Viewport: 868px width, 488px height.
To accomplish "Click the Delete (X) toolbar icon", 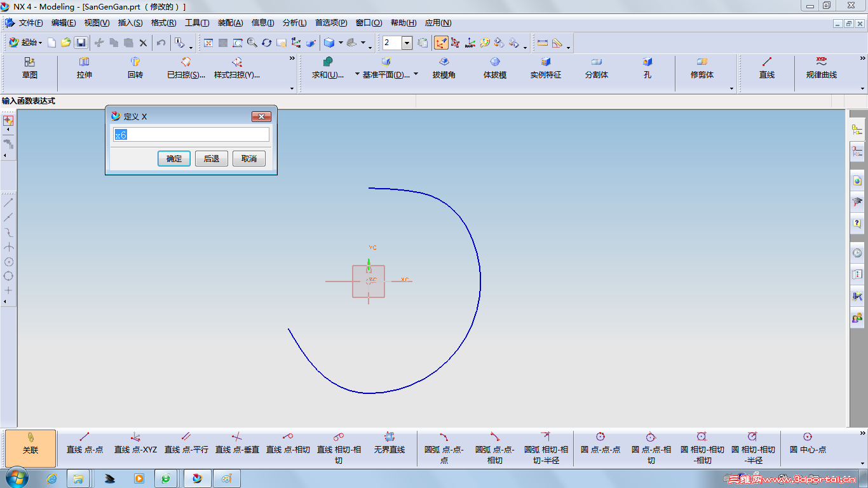I will tap(143, 43).
